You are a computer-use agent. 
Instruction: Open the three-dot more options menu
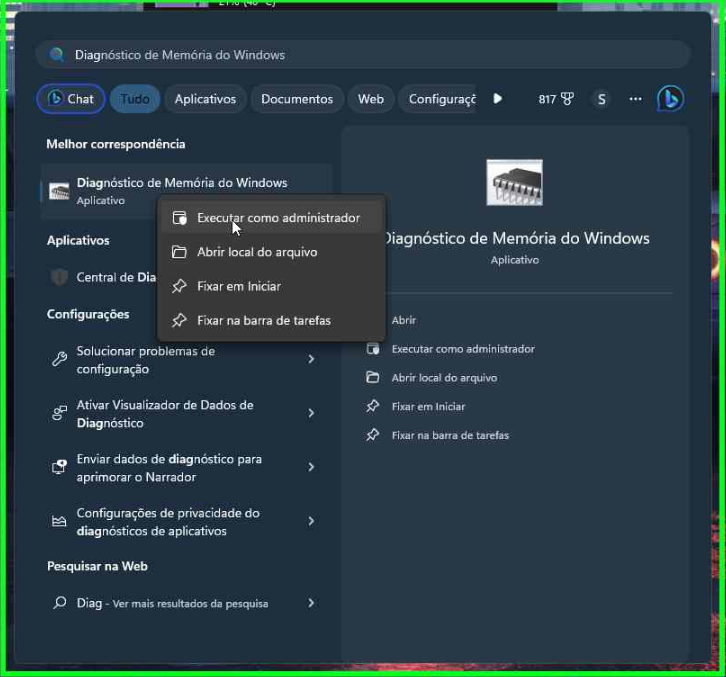point(635,99)
